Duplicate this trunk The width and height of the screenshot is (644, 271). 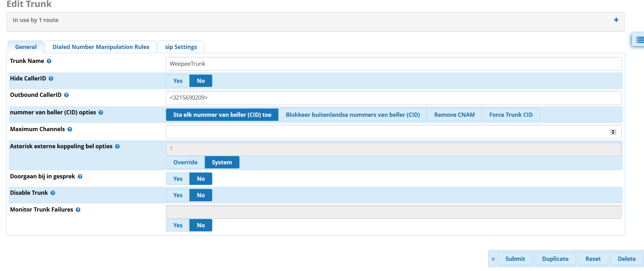click(555, 259)
